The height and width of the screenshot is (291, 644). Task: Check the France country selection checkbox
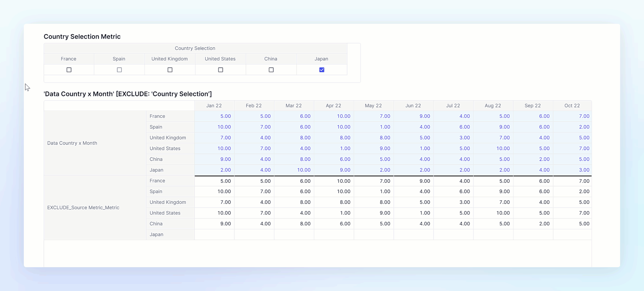click(x=69, y=70)
